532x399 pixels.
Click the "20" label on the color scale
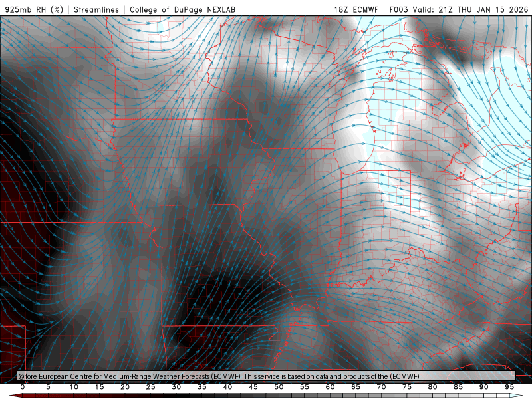(125, 387)
